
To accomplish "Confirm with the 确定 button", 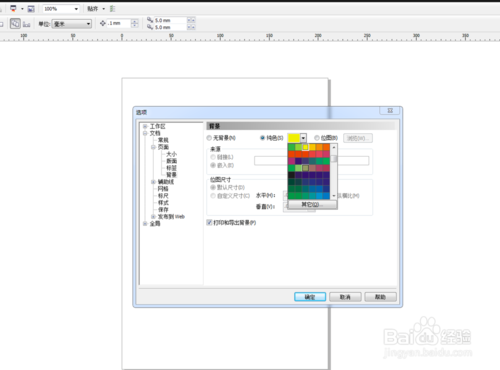I will 310,297.
